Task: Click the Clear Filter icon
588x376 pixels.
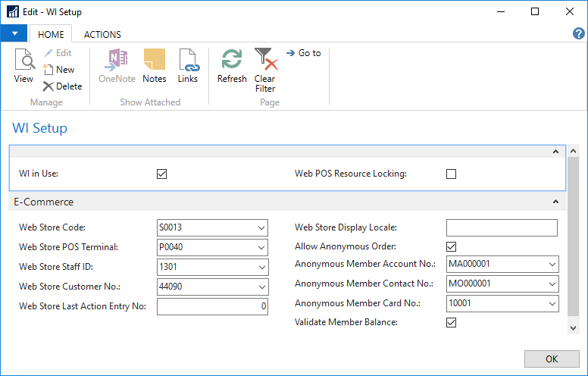Action: click(264, 68)
